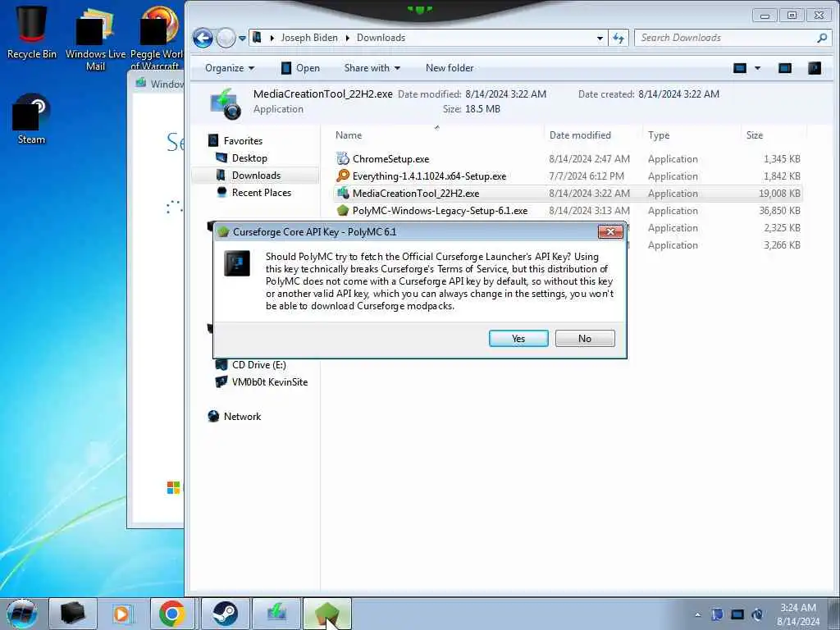The image size is (840, 630).
Task: Open Favorites in the navigation pane
Action: (243, 141)
